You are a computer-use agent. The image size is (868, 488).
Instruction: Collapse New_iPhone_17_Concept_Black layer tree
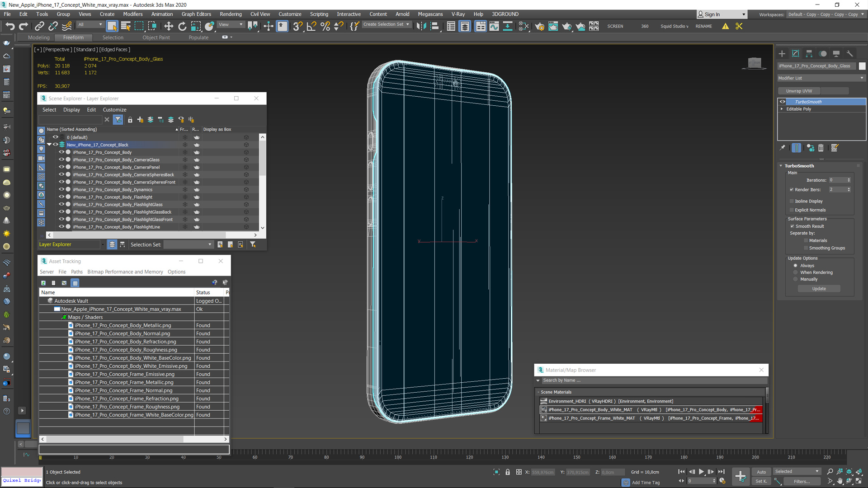49,145
